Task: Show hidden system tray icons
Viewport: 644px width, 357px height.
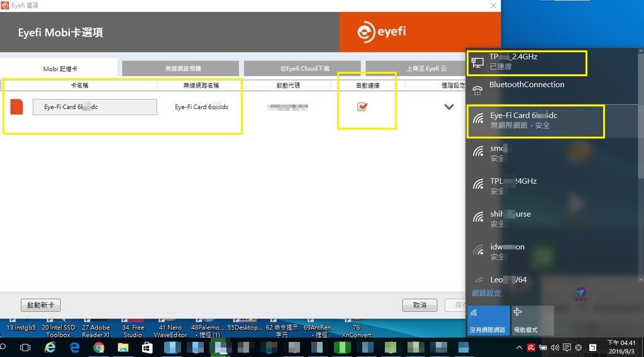Action: (519, 348)
